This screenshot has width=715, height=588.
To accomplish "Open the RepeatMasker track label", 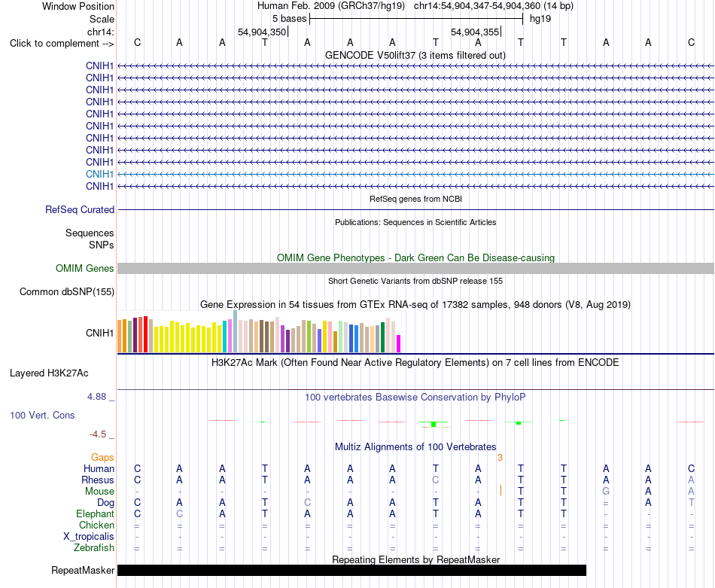I will (83, 570).
